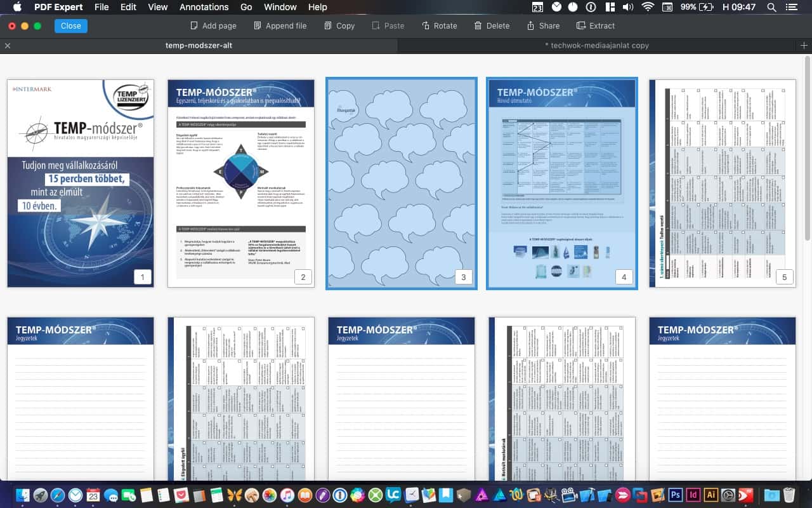Open Notification Center in menu bar
Screen dimensions: 812x508
tap(791, 7)
